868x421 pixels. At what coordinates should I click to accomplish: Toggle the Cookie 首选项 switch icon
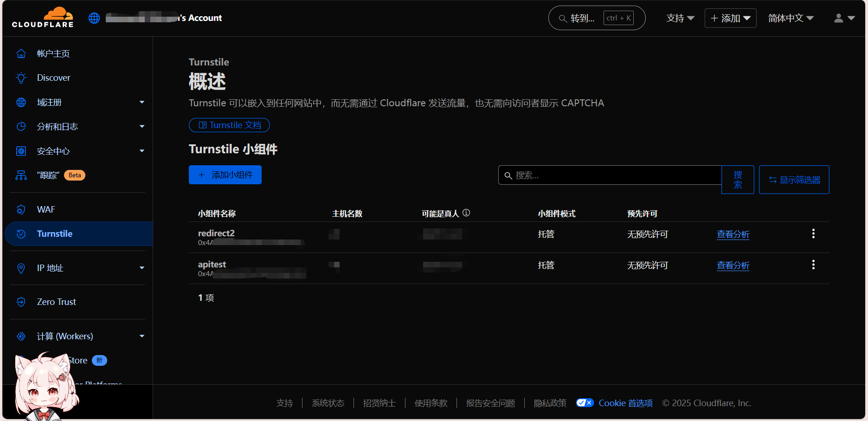tap(584, 403)
